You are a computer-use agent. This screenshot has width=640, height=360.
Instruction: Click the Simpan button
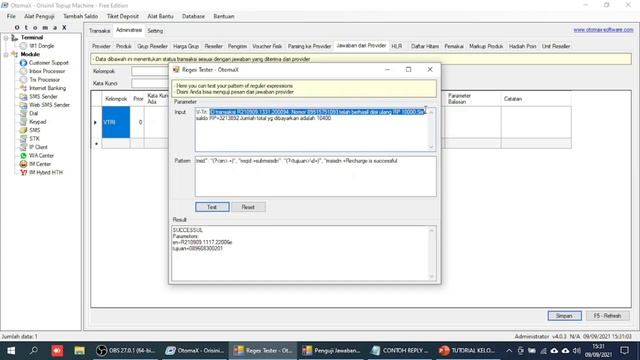[564, 316]
